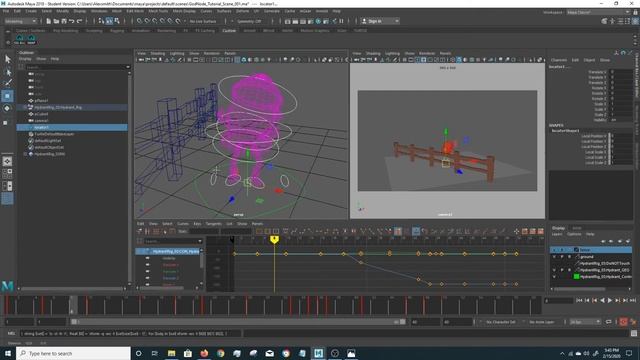Open the Sign In dropdown
The image size is (640, 360).
point(396,21)
